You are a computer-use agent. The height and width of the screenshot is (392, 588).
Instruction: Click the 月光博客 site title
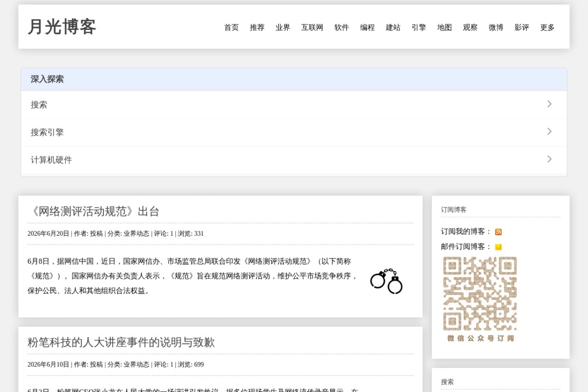pos(62,26)
